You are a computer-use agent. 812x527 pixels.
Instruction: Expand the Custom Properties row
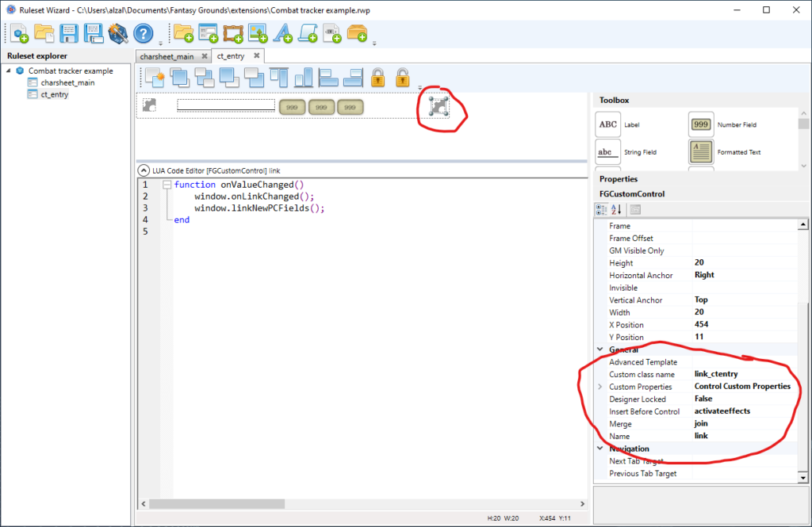[x=599, y=387]
